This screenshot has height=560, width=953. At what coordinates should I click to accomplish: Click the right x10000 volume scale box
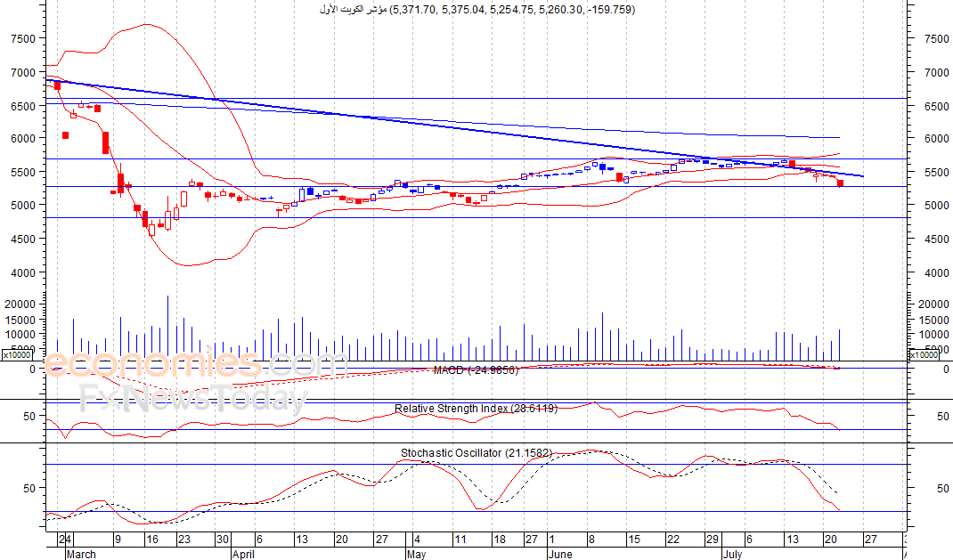[924, 354]
